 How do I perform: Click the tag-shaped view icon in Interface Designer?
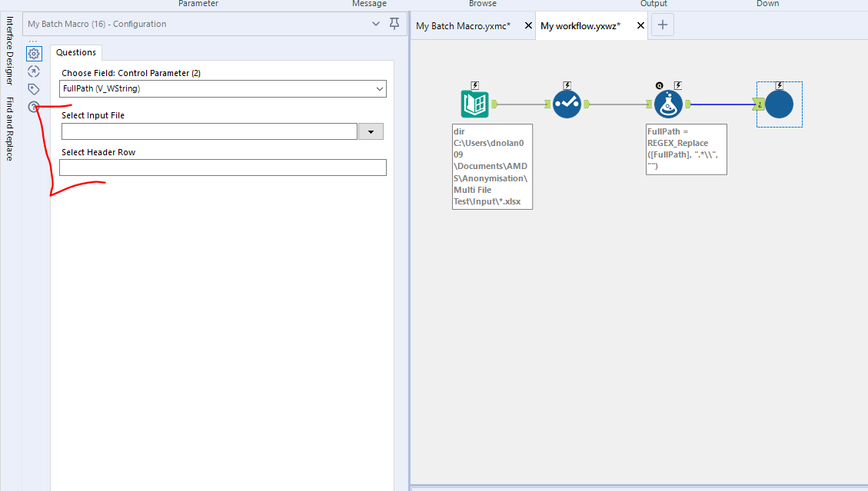coord(34,88)
